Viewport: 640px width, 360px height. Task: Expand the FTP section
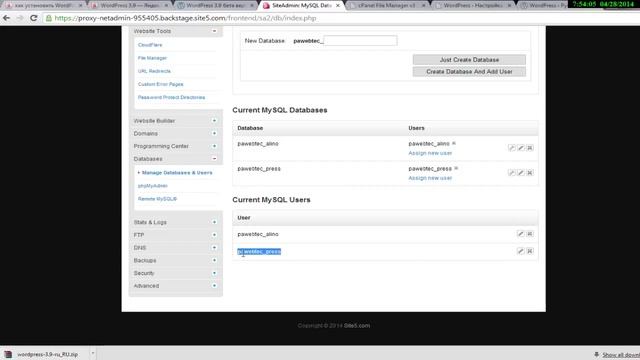[x=214, y=235]
